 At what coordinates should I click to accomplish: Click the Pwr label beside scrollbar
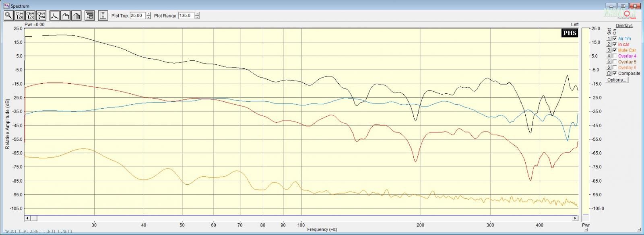pos(586,225)
